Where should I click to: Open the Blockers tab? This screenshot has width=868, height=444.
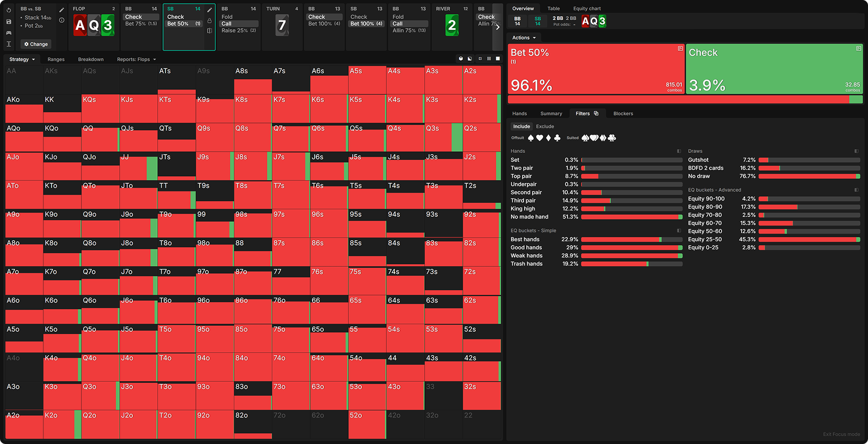(623, 114)
